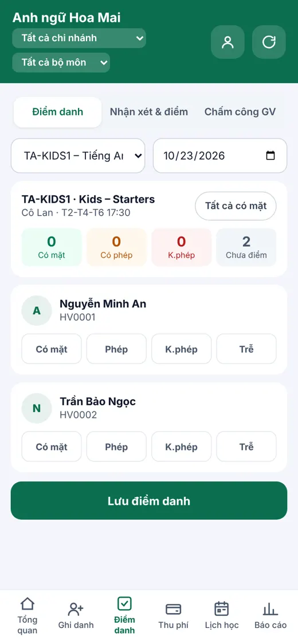Open the TA-KIDS1 class selector dropdown
298x644 pixels.
[x=78, y=156]
